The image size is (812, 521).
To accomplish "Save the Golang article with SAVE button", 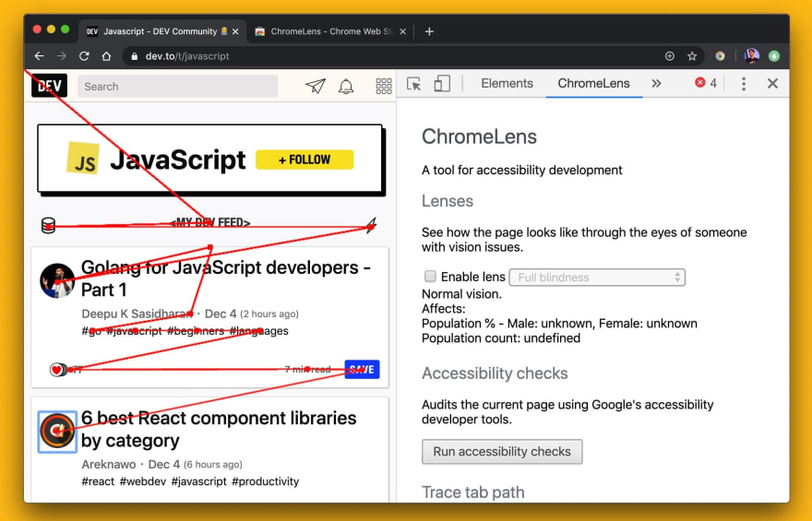I will (362, 370).
